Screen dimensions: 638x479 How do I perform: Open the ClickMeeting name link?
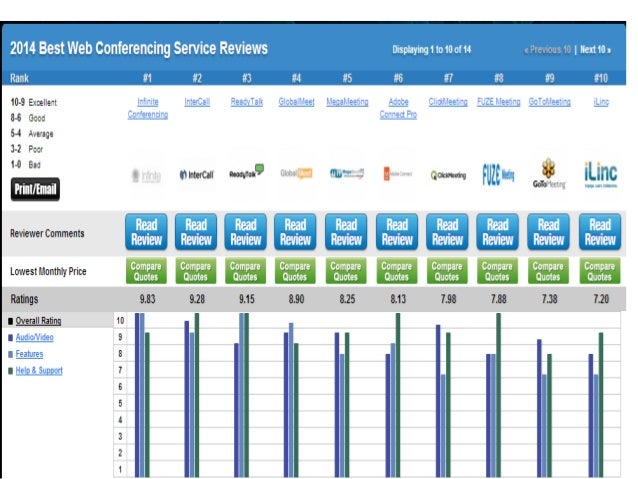(x=448, y=102)
